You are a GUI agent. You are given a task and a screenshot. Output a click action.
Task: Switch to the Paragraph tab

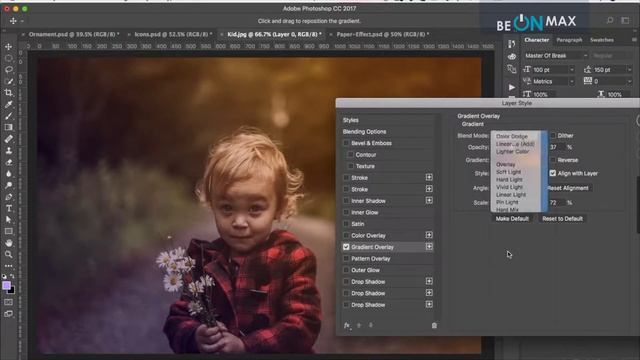(569, 40)
